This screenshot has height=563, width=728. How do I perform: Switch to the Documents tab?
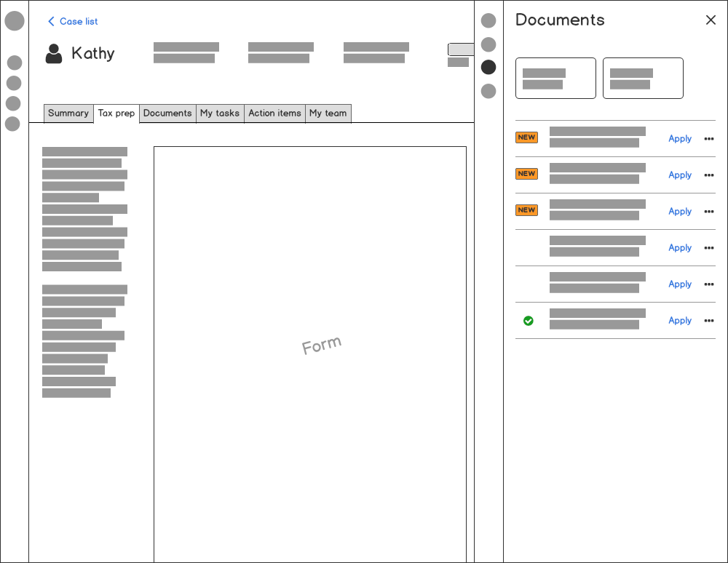point(167,113)
